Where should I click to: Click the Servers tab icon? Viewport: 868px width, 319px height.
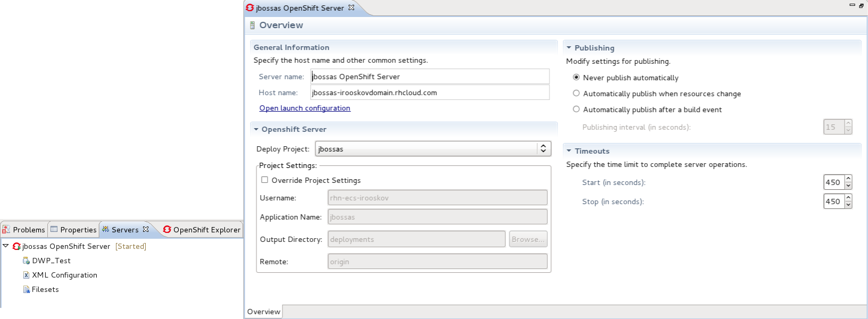click(x=105, y=229)
